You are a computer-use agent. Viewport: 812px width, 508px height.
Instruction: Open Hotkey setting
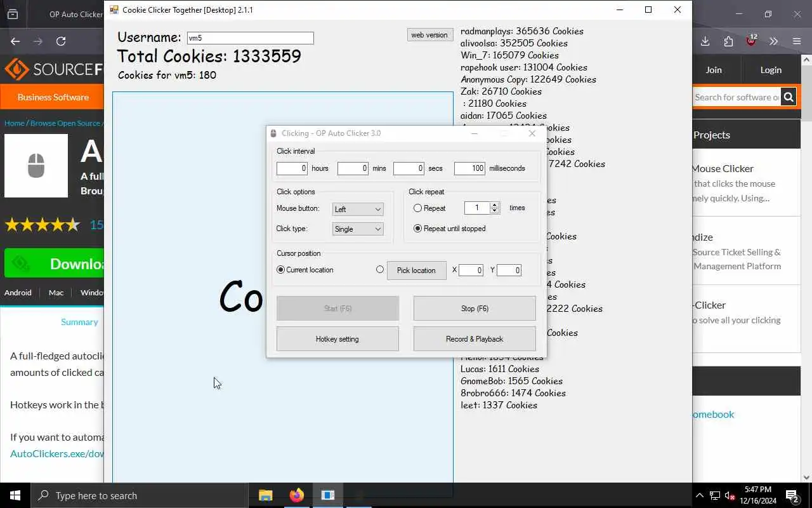337,339
